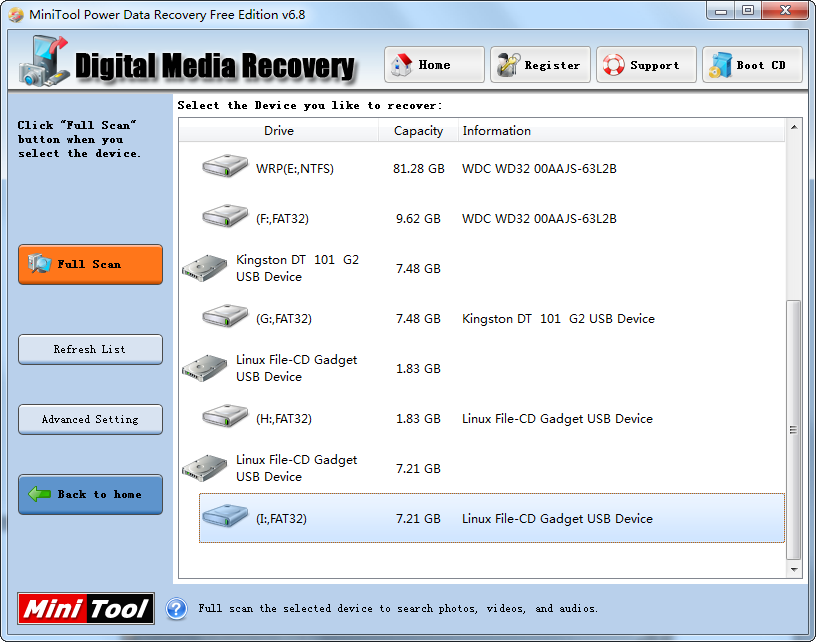Go Back to home
Screen dimensions: 816x642
point(91,494)
